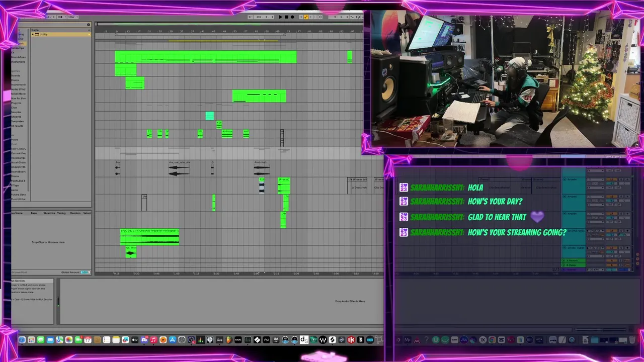Select the Grooves browser category
Screen dimensions: 644x362
[x=17, y=117]
